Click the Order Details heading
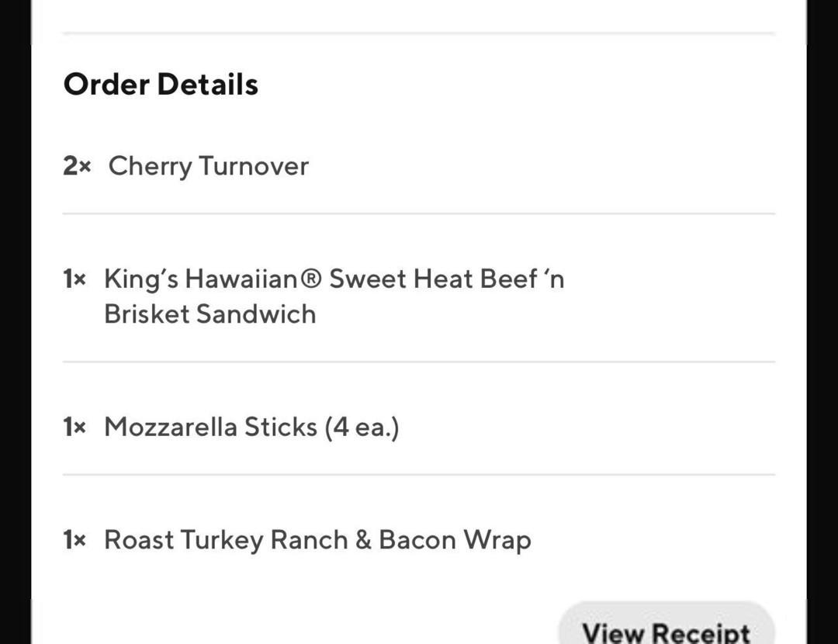This screenshot has height=644, width=838. [x=161, y=84]
